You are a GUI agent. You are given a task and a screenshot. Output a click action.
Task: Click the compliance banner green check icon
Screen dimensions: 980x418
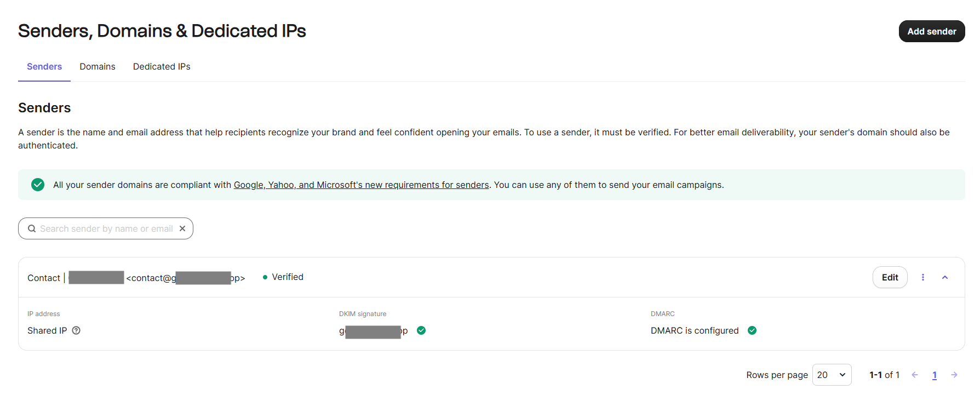coord(38,185)
